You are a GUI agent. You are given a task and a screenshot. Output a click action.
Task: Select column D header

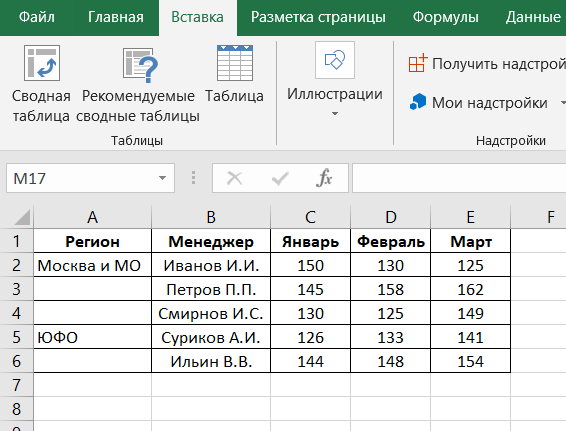click(391, 217)
